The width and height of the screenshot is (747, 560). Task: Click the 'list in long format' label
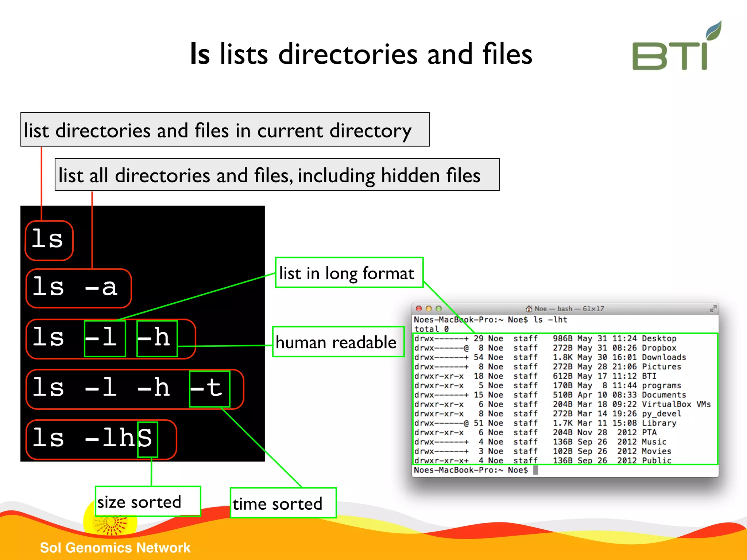(349, 273)
